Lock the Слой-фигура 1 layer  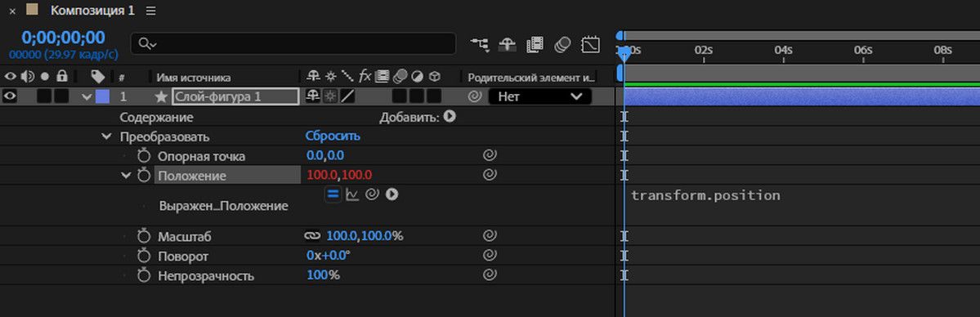pos(61,96)
